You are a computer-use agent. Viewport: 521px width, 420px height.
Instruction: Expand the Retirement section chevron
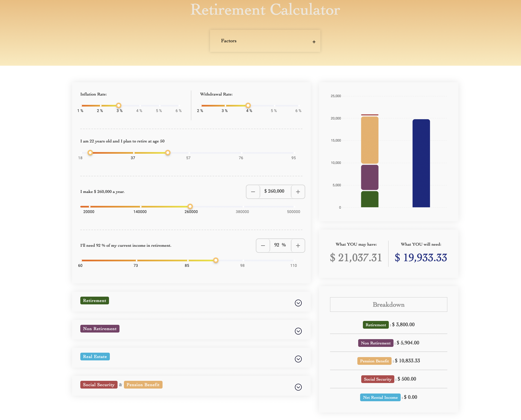coord(298,303)
